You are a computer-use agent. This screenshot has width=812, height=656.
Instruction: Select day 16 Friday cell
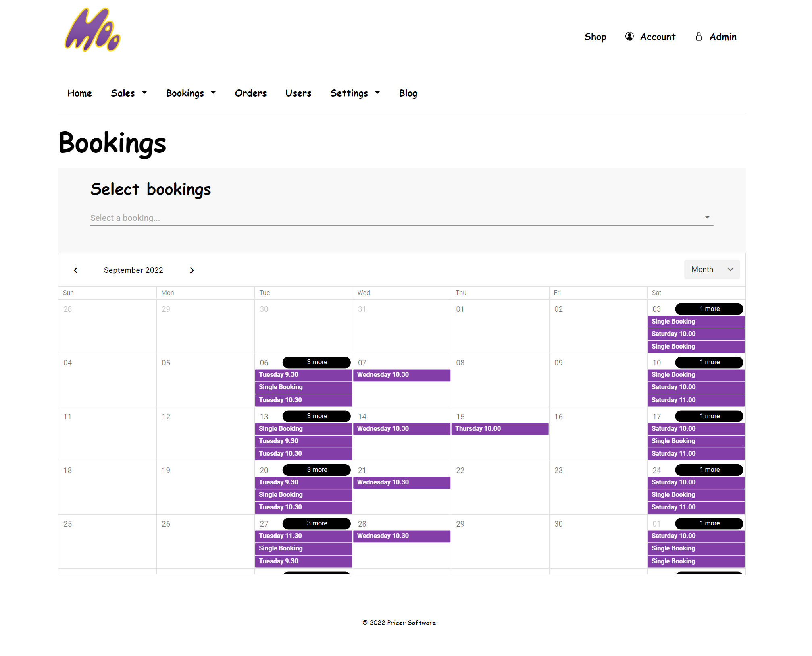pos(598,434)
